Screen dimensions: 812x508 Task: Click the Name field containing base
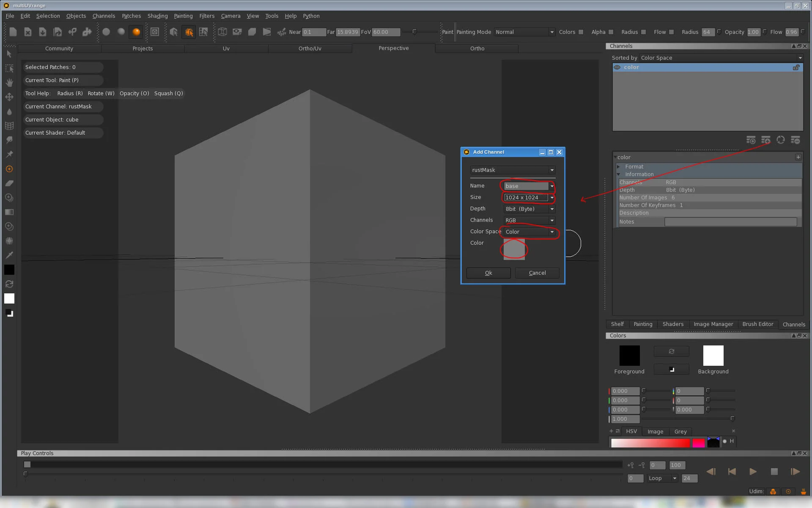[526, 186]
